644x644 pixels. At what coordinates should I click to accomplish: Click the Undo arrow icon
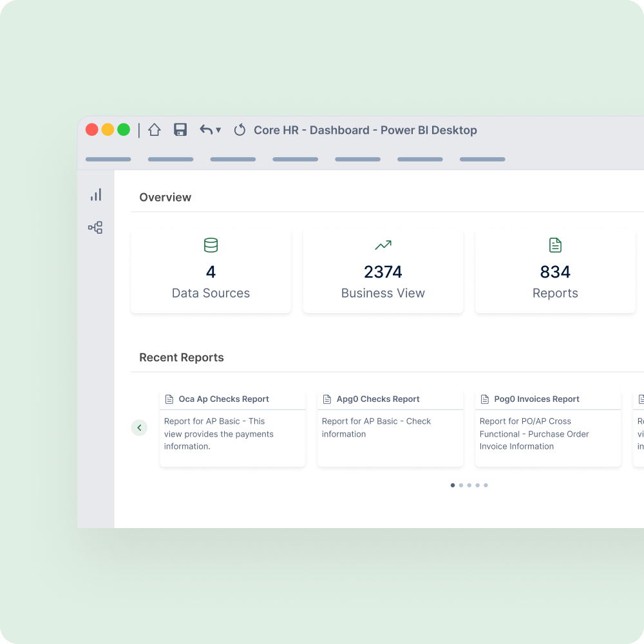(205, 129)
